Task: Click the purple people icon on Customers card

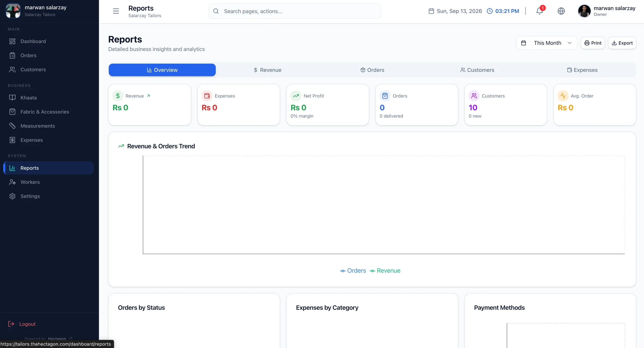Action: click(x=474, y=96)
